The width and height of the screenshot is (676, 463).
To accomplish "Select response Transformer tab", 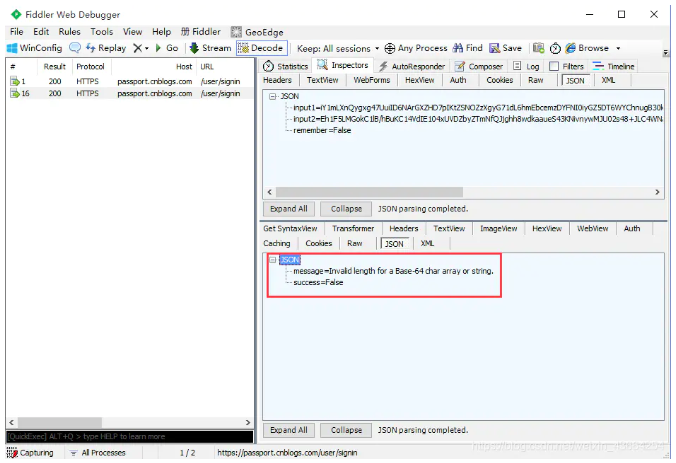I will coord(353,228).
